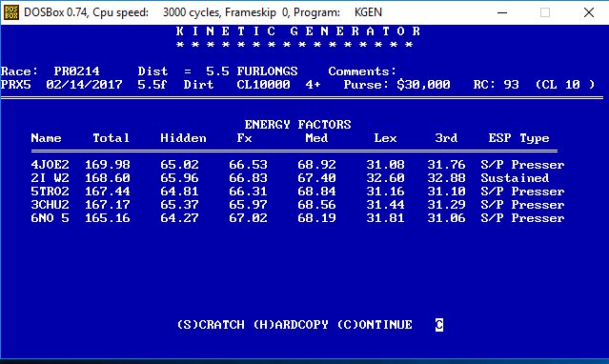Click the DOSBox icon in title bar

point(10,12)
